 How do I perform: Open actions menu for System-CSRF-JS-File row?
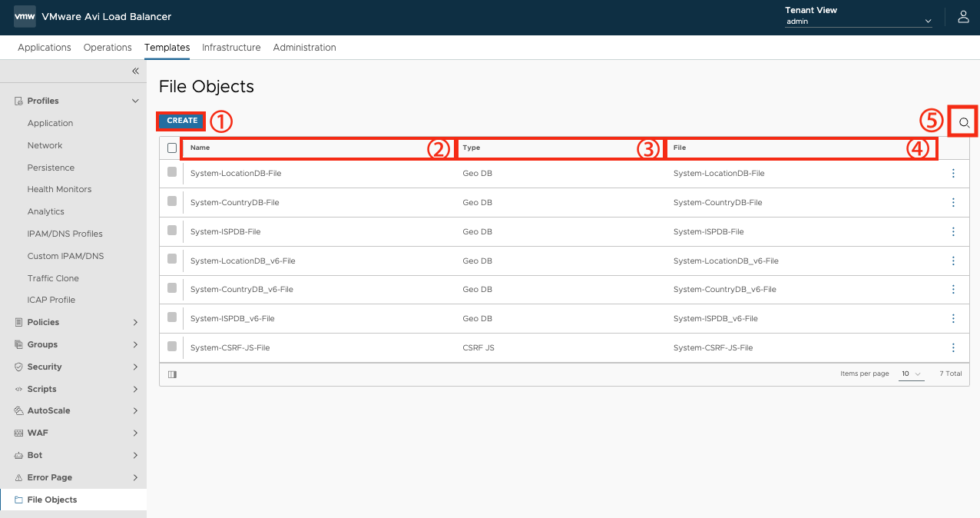[953, 348]
